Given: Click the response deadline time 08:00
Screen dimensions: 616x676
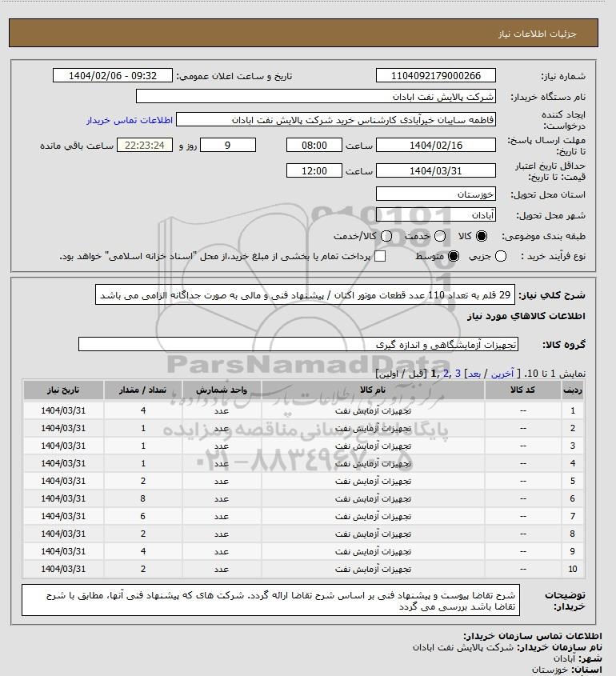Looking at the screenshot, I should pyautogui.click(x=314, y=145).
